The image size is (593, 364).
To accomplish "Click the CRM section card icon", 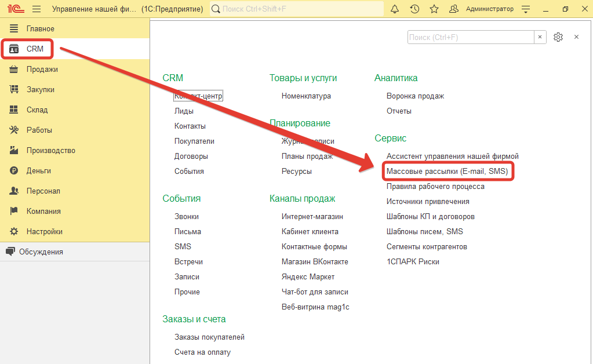I will [14, 49].
